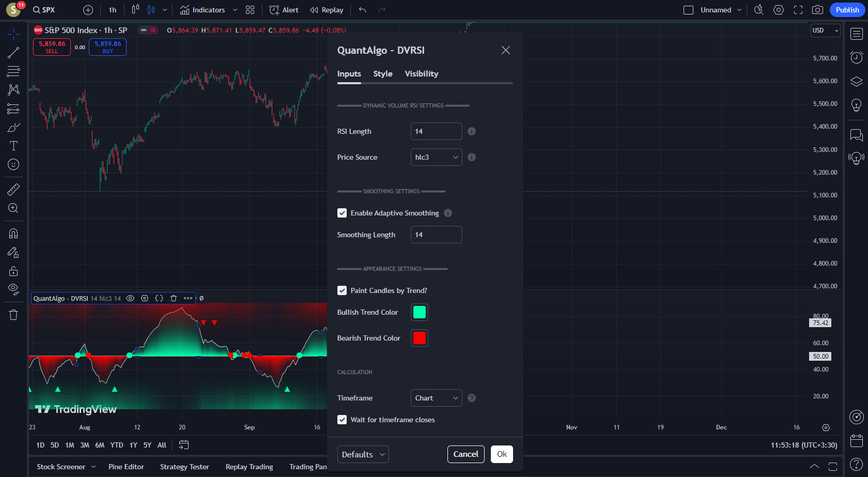The image size is (868, 477).
Task: Open the Strategy Tester panel
Action: click(184, 467)
